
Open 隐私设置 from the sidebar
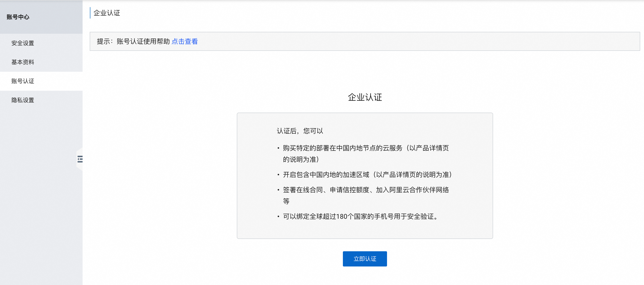click(x=23, y=100)
